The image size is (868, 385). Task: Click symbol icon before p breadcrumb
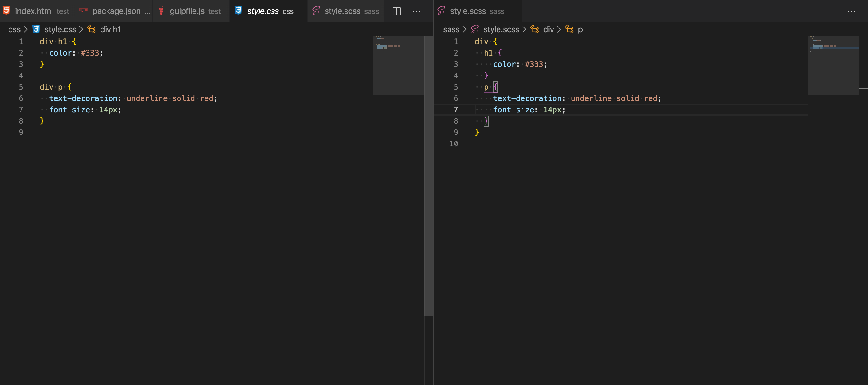(x=569, y=29)
